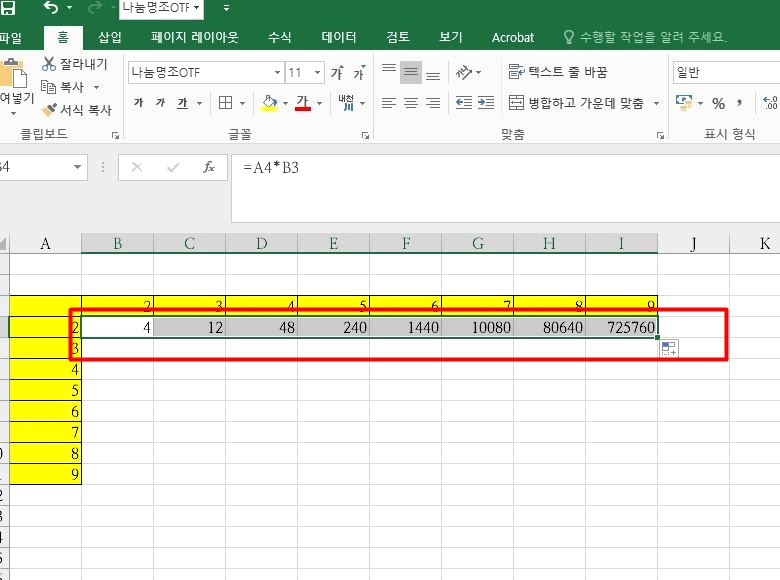Toggle middle vertical alignment

[x=411, y=73]
